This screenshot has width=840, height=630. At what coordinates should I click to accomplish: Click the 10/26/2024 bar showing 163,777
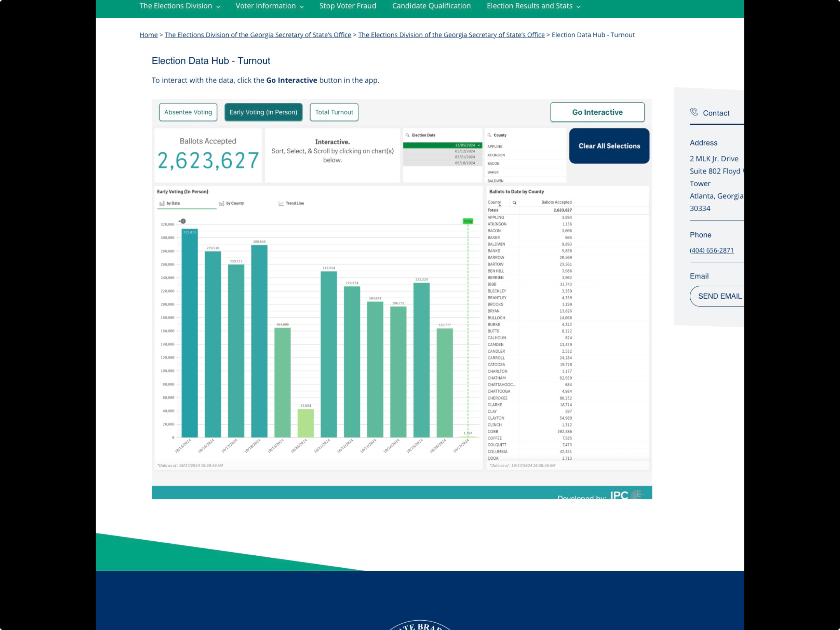[444, 383]
